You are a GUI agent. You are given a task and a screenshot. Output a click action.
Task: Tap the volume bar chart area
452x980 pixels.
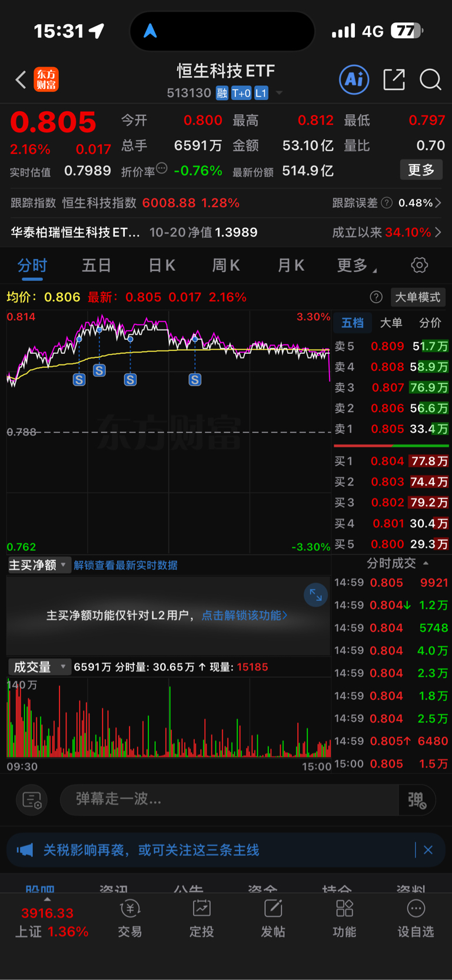click(168, 717)
